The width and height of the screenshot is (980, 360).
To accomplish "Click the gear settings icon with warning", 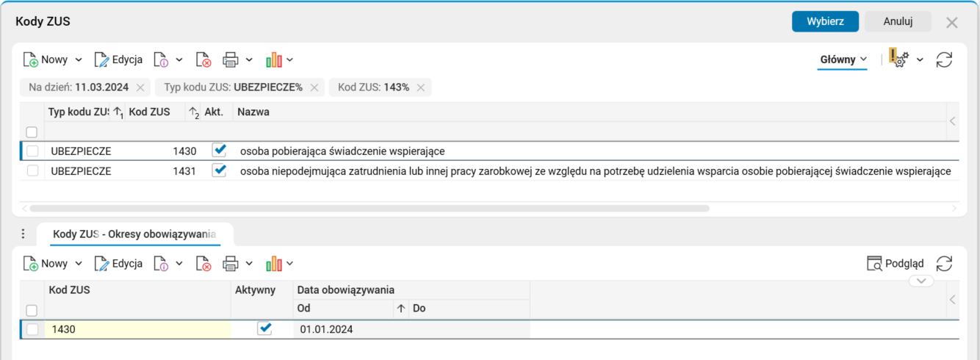I will [x=898, y=59].
